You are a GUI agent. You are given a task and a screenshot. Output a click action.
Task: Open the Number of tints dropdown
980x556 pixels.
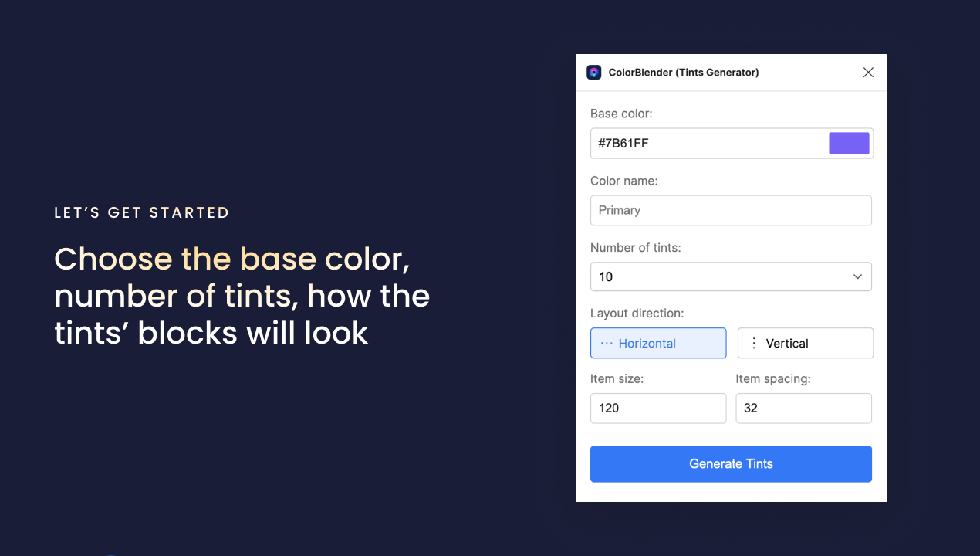coord(731,276)
